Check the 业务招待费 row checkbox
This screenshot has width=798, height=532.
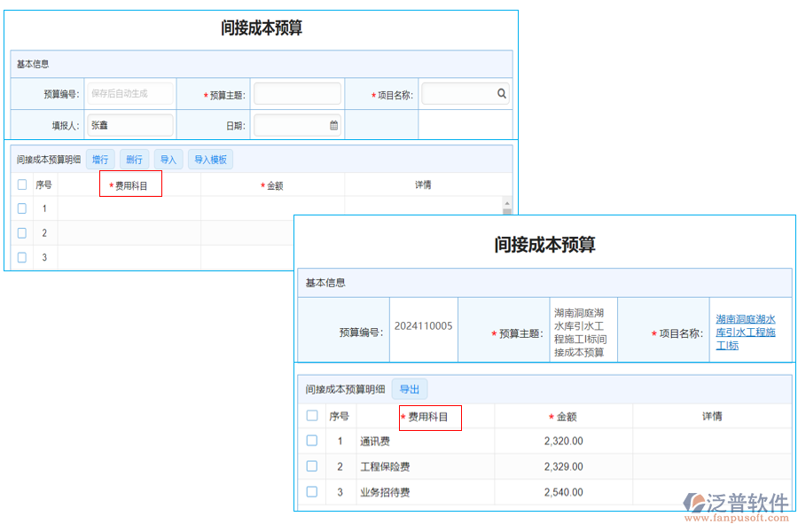[x=312, y=492]
